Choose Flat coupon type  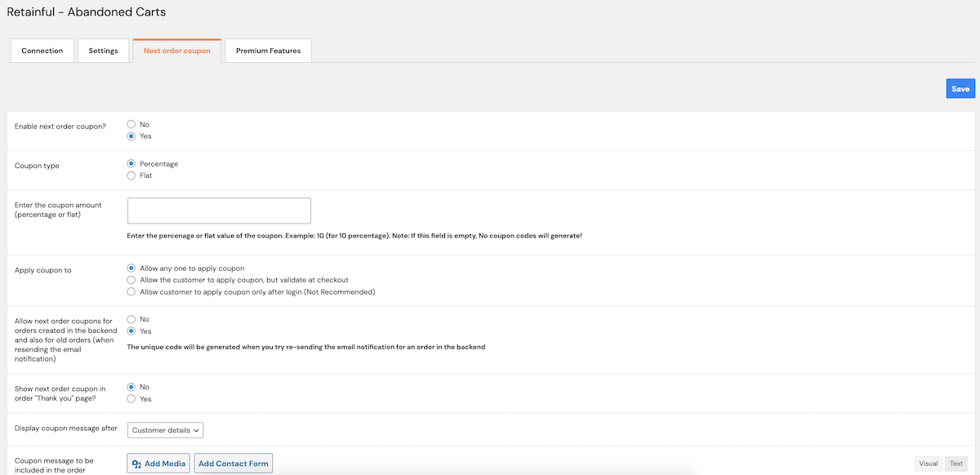pos(131,175)
